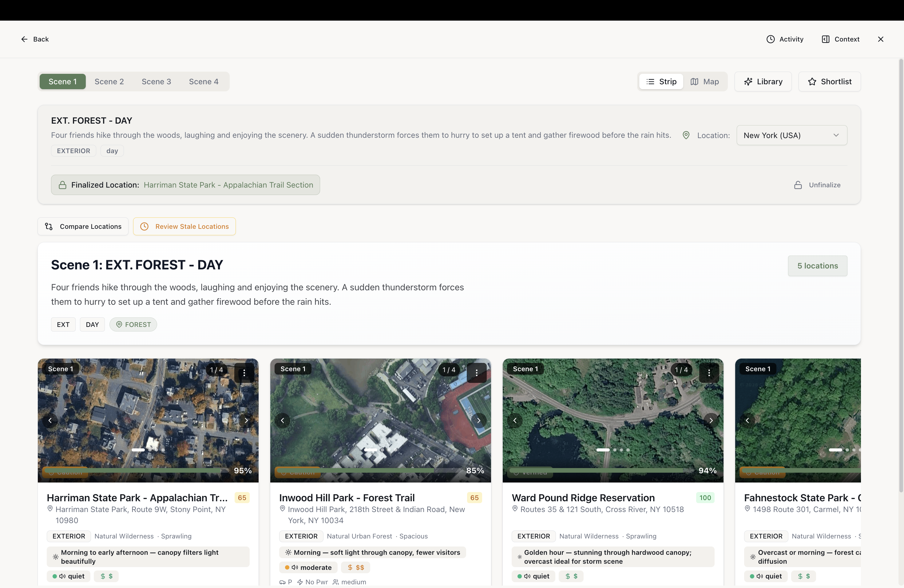Open more options menu on Ward Pound card
This screenshot has width=904, height=588.
[x=709, y=373]
